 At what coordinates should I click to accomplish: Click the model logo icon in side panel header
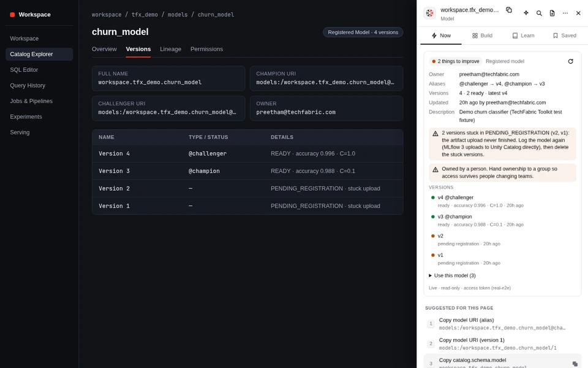tap(429, 13)
